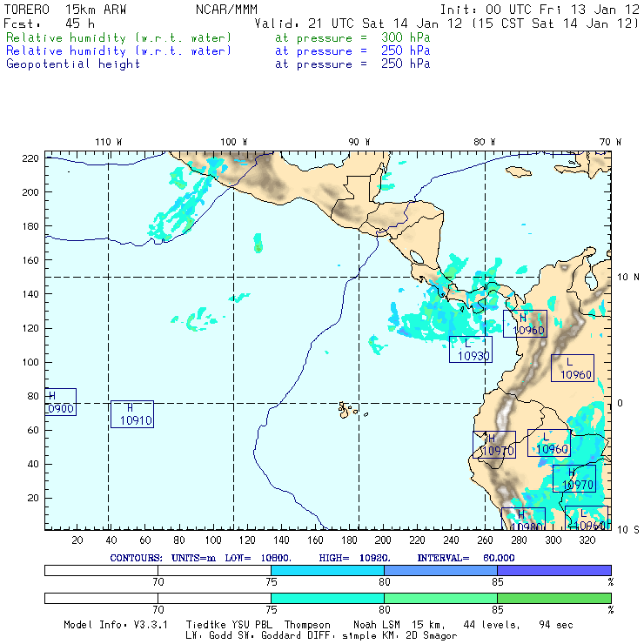Viewport: 644px width, 644px height.
Task: Click the '94 sec' timestep text
Action: [556, 625]
